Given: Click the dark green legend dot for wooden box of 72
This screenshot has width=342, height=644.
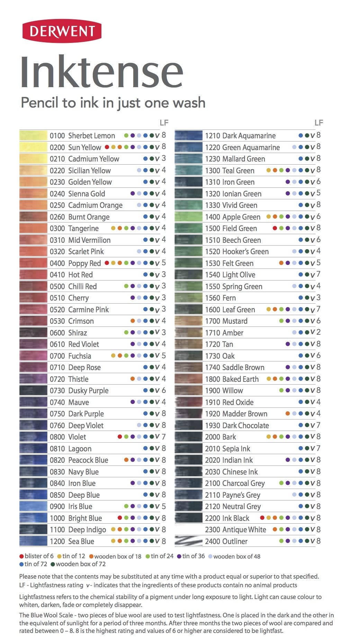Looking at the screenshot, I should (x=53, y=564).
